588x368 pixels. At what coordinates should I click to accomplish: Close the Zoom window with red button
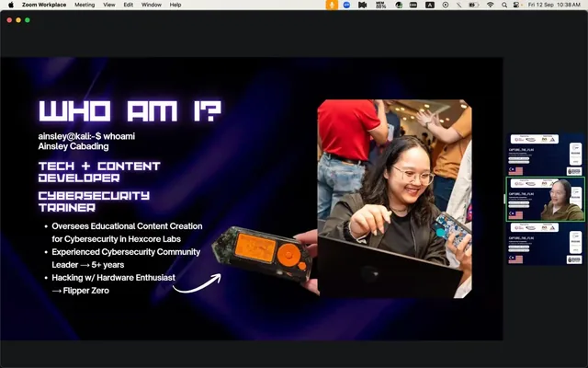tap(9, 20)
